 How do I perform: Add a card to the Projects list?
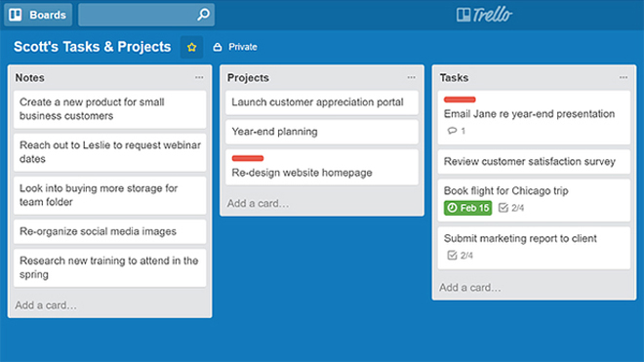(258, 203)
